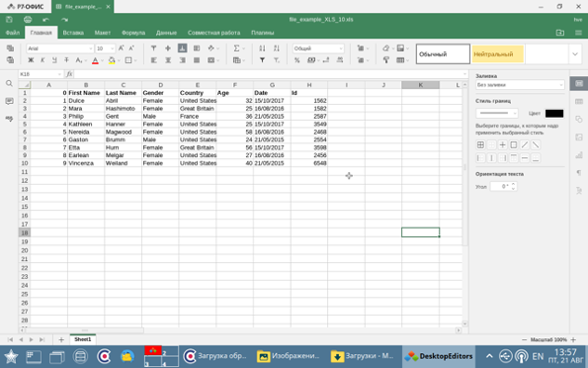The image size is (588, 368).
Task: Toggle align text center horizontally
Action: coord(168,60)
